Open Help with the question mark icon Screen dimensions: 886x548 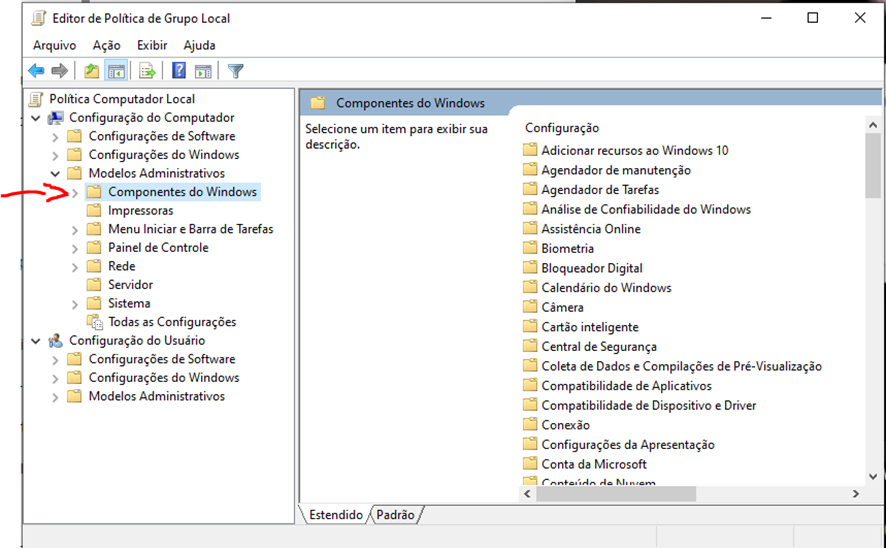[x=179, y=71]
